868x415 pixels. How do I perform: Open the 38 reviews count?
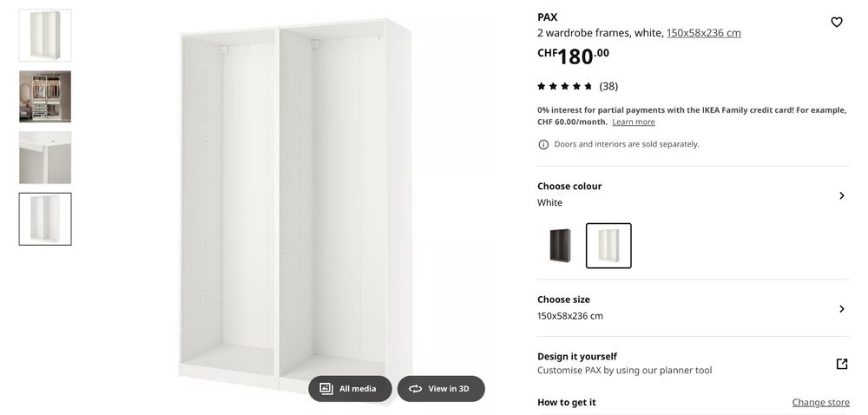click(x=608, y=86)
